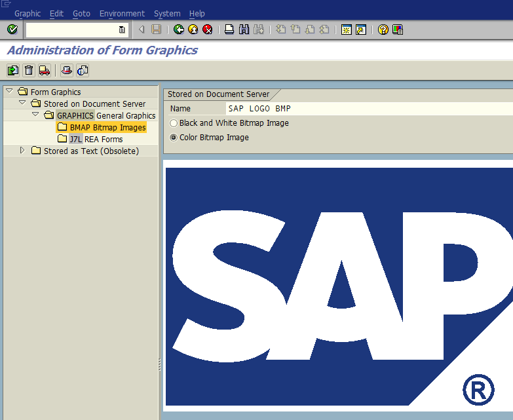The image size is (513, 420).
Task: Click the Generate Shortcut icon
Action: pyautogui.click(x=361, y=29)
